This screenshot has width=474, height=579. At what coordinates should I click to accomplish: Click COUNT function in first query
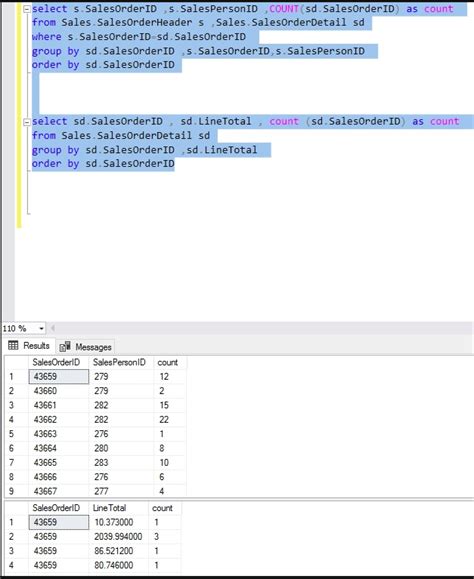pyautogui.click(x=284, y=8)
